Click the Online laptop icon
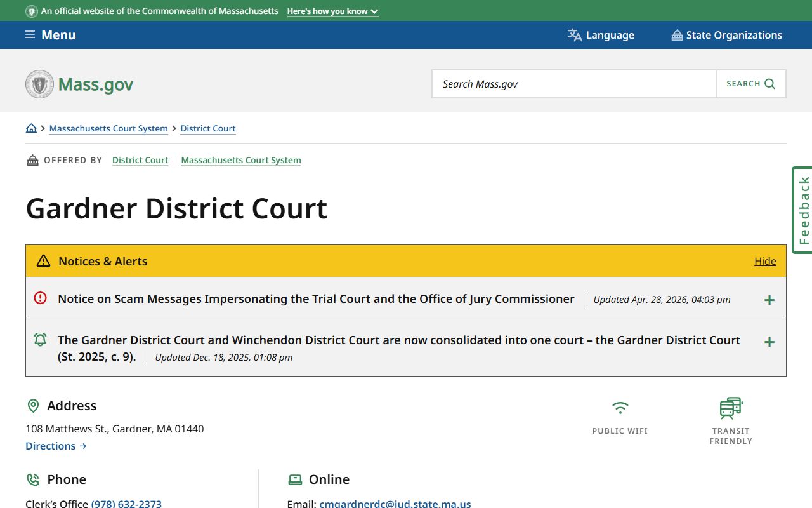 tap(295, 479)
